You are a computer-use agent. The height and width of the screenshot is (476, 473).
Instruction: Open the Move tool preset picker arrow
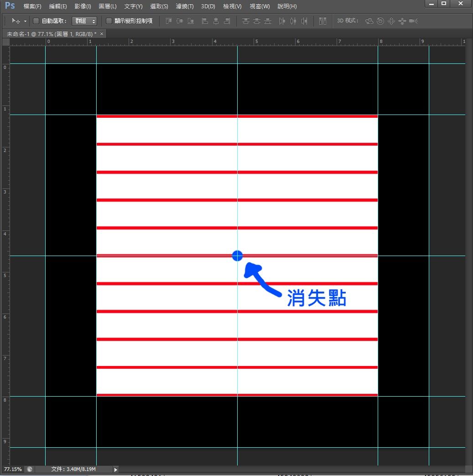click(x=25, y=21)
